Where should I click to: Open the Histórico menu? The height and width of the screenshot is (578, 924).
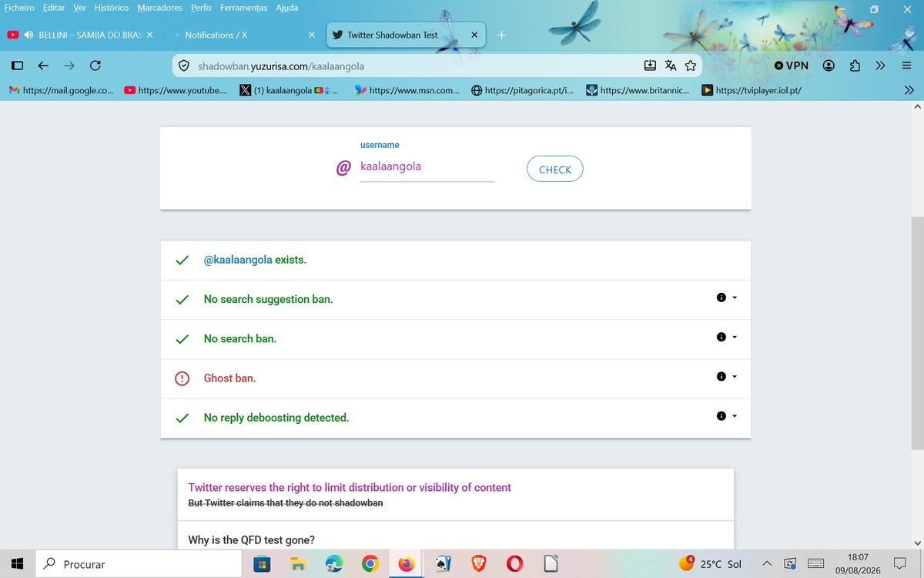pyautogui.click(x=112, y=8)
